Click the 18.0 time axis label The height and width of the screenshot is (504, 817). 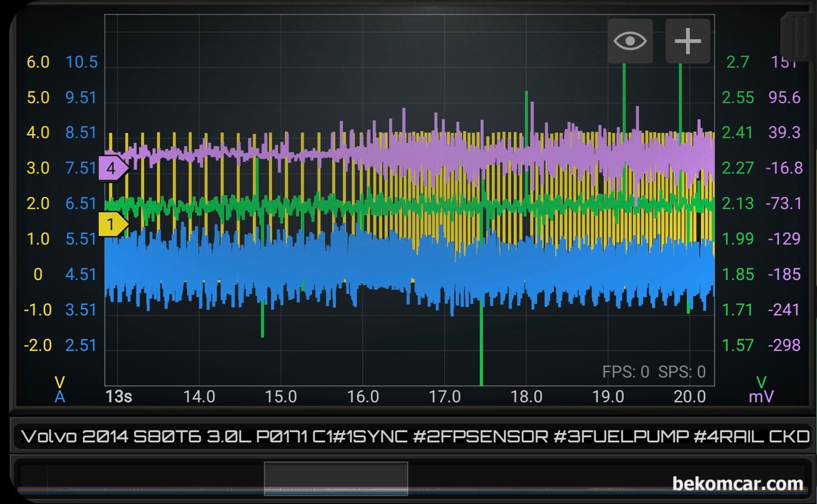[526, 396]
